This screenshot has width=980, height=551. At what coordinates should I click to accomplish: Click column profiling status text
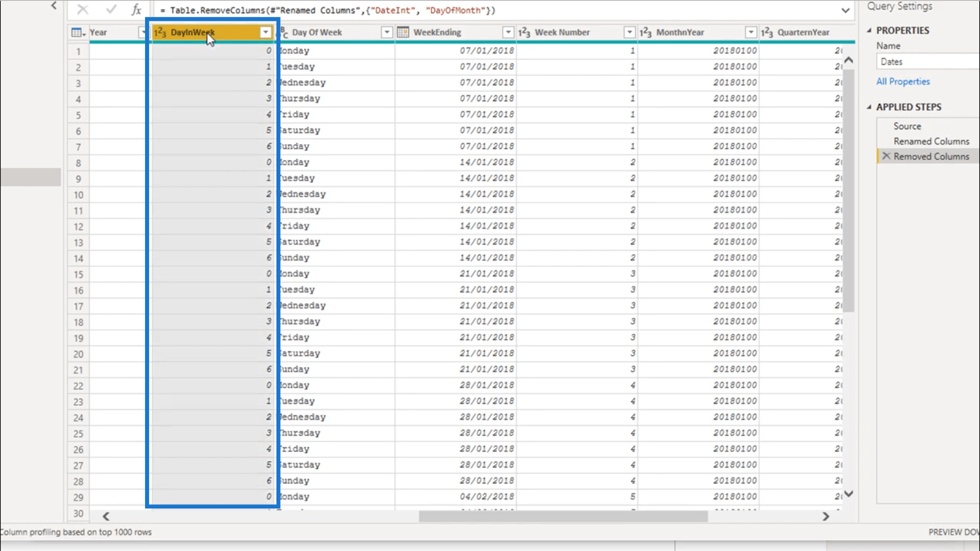76,532
